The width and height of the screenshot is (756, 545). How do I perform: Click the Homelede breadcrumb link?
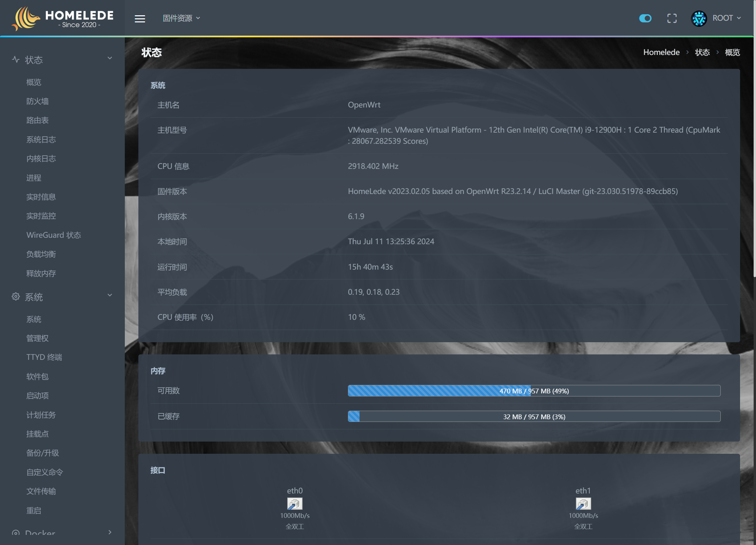coord(661,52)
